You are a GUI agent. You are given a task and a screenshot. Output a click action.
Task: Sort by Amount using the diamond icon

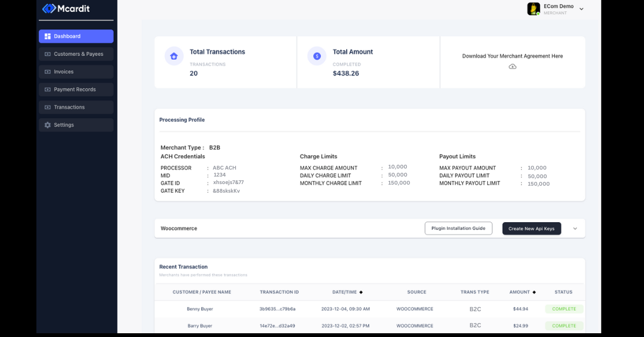click(x=534, y=292)
